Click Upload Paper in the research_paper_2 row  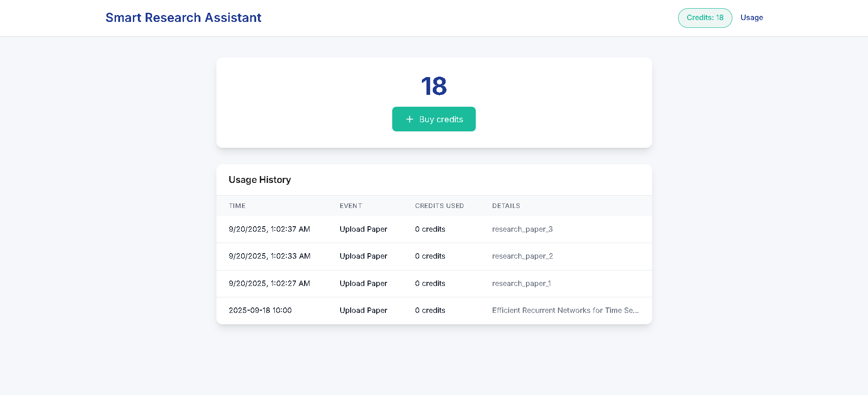[x=363, y=256]
